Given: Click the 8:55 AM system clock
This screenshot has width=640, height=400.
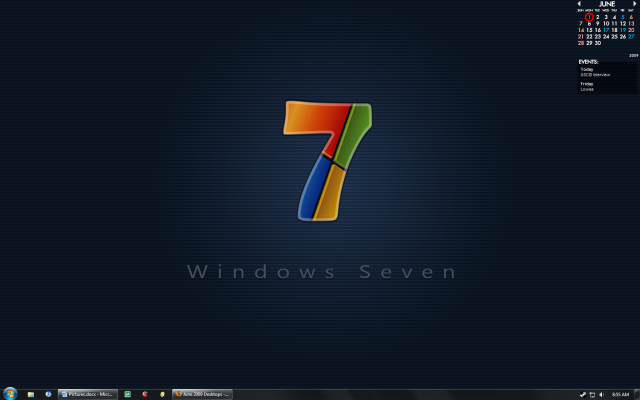Looking at the screenshot, I should (620, 395).
